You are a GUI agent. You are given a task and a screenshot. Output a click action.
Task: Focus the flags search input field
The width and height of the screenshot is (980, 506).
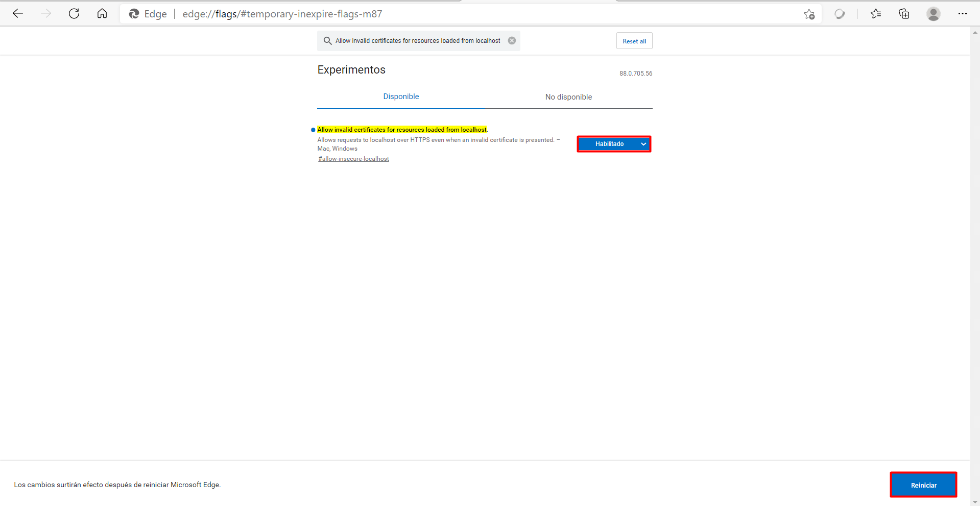(418, 41)
